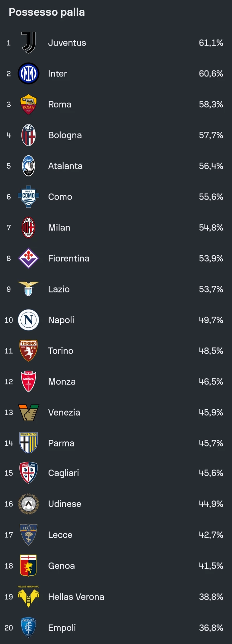232x644 pixels.
Task: Tap the Juventus club crest
Action: click(x=28, y=43)
